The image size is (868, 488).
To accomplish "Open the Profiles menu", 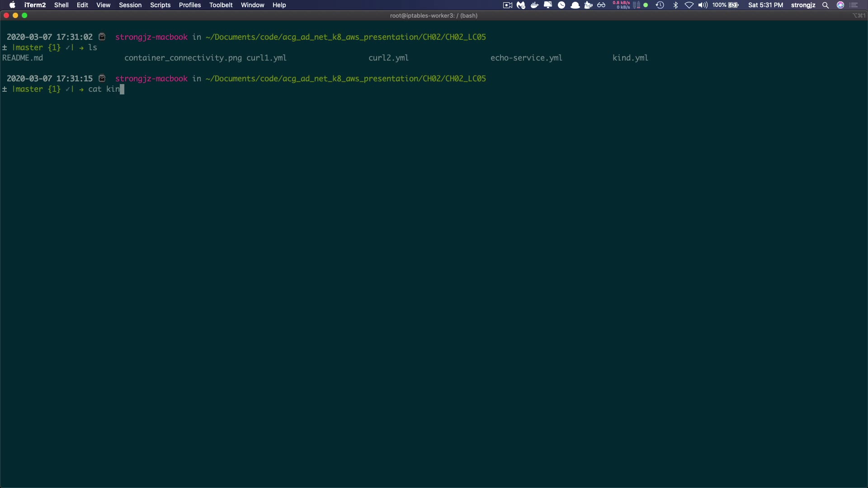I will (x=190, y=5).
